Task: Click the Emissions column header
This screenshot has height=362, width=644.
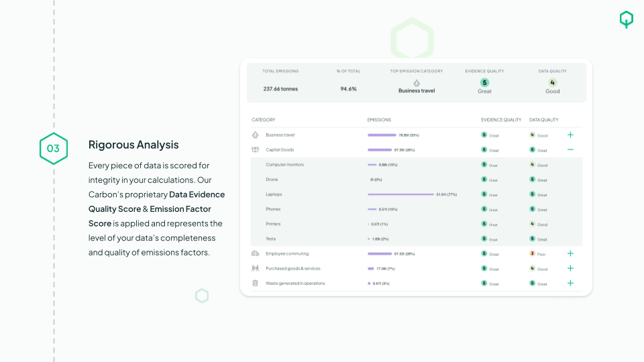Action: (379, 120)
